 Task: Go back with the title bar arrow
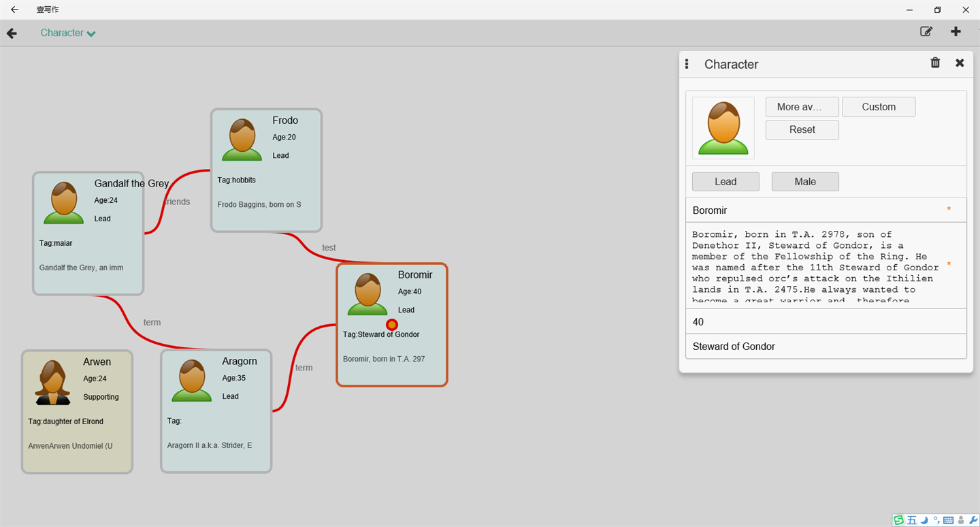click(x=14, y=10)
